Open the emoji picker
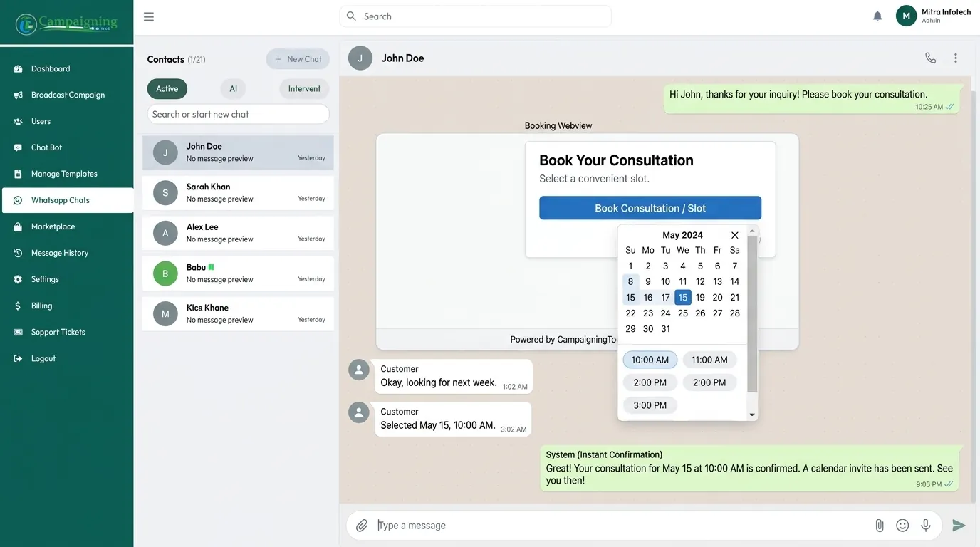980x547 pixels. click(902, 526)
